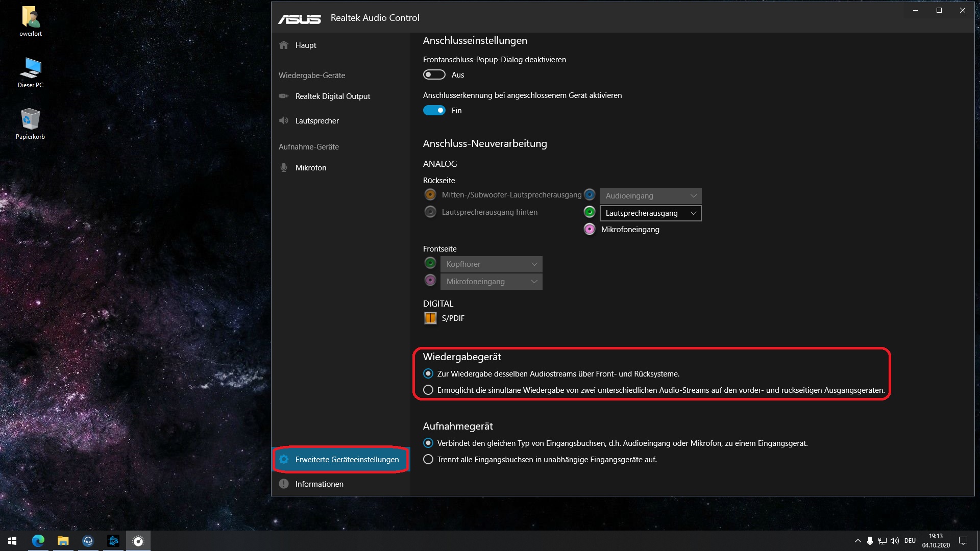Click the pink front microphone jack icon
Image resolution: width=980 pixels, height=551 pixels.
coord(430,280)
